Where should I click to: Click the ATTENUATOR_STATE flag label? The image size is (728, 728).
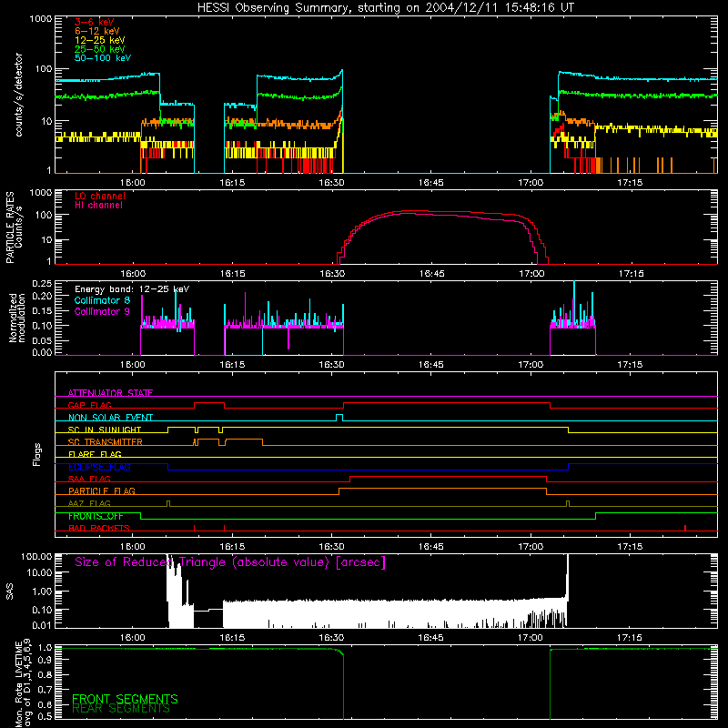click(110, 393)
